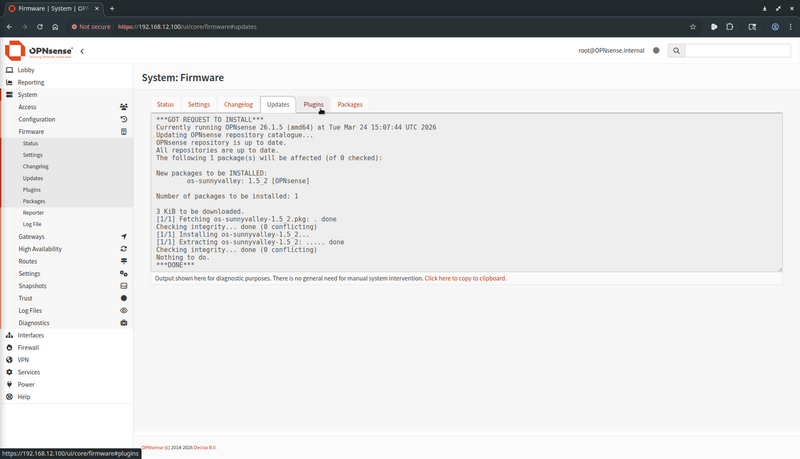800x459 pixels.
Task: Click the Interfaces sitemap icon
Action: tap(9, 335)
